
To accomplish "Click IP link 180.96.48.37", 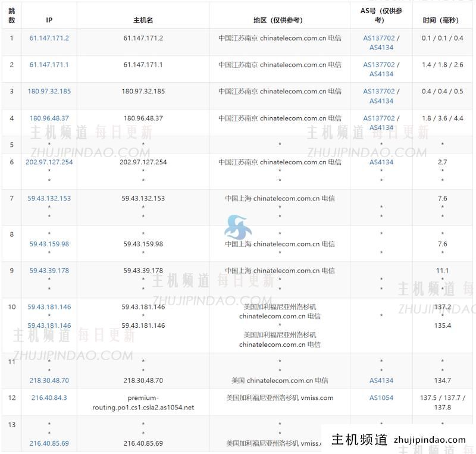I will click(49, 118).
